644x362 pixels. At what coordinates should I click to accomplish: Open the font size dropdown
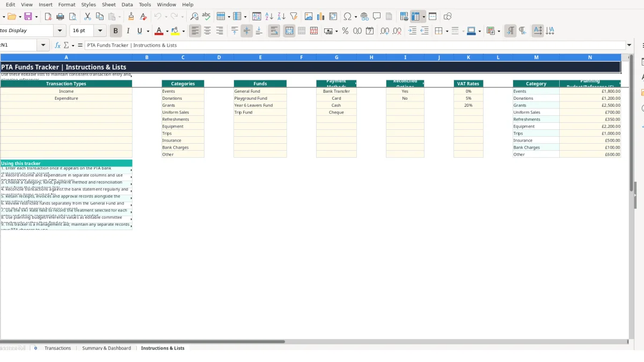(100, 31)
